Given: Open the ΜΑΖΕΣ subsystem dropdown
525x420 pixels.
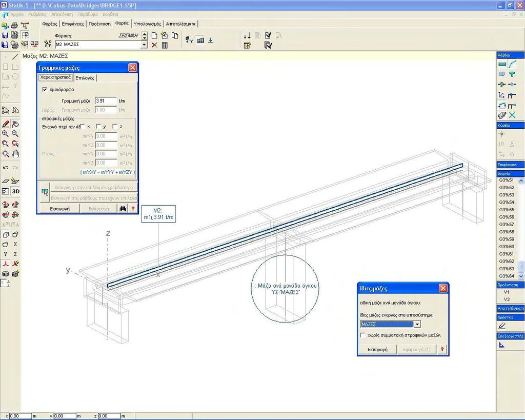Looking at the screenshot, I should [417, 324].
